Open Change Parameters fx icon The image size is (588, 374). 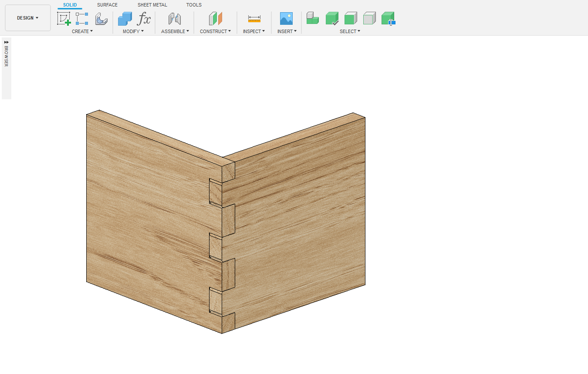tap(144, 19)
